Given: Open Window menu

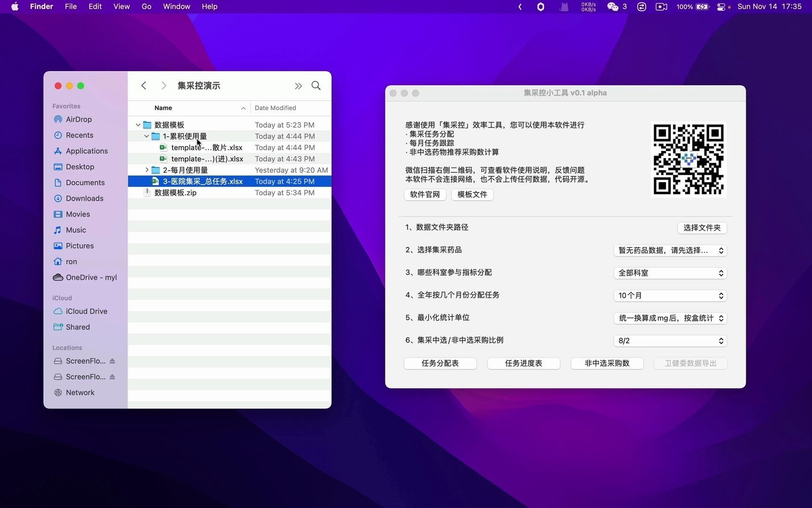Looking at the screenshot, I should [176, 7].
